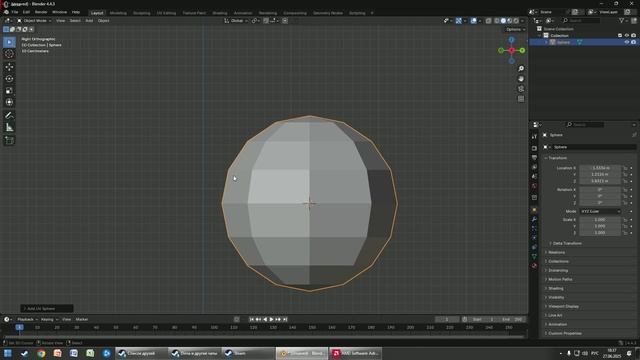Viewport: 640px width, 360px height.
Task: Select the 3D Cursor tool
Action: coord(9,54)
